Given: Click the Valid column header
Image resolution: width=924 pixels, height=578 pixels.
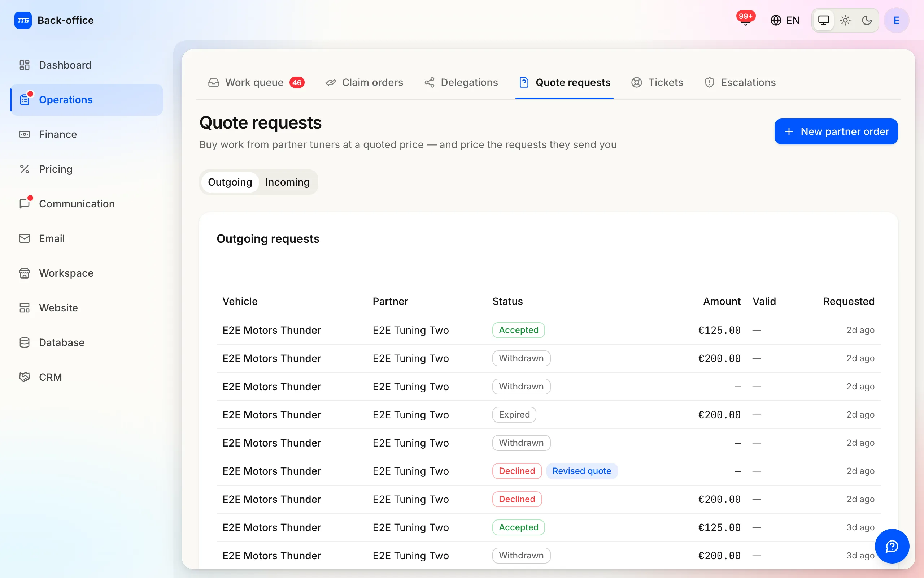Looking at the screenshot, I should tap(764, 301).
